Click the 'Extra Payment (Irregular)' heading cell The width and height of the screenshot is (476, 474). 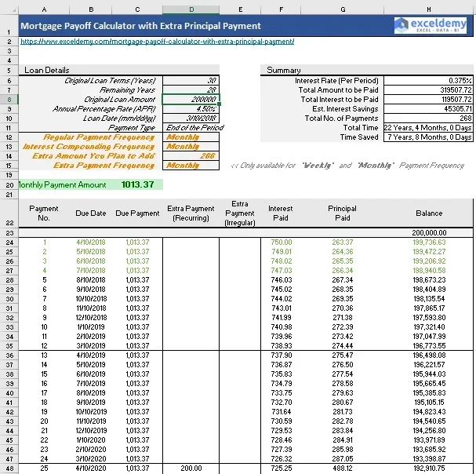pyautogui.click(x=240, y=213)
